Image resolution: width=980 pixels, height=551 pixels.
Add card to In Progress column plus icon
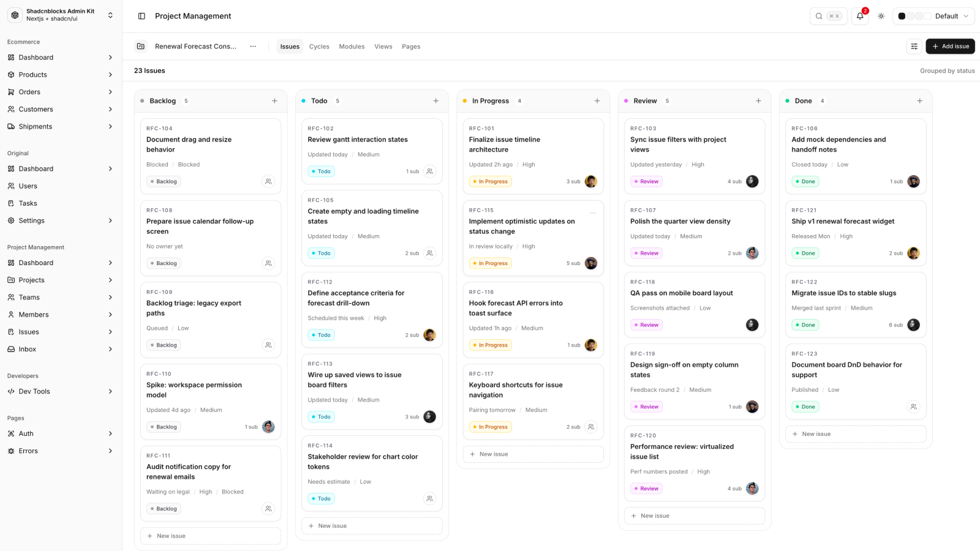(597, 101)
